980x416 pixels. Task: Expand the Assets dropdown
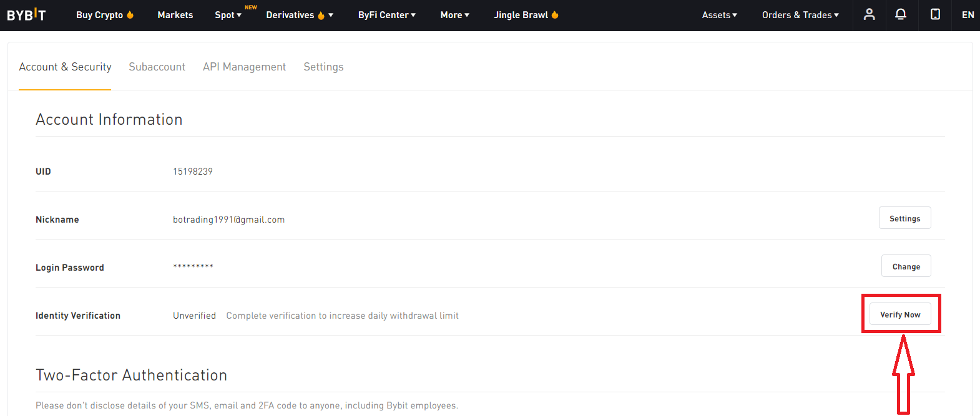coord(719,15)
